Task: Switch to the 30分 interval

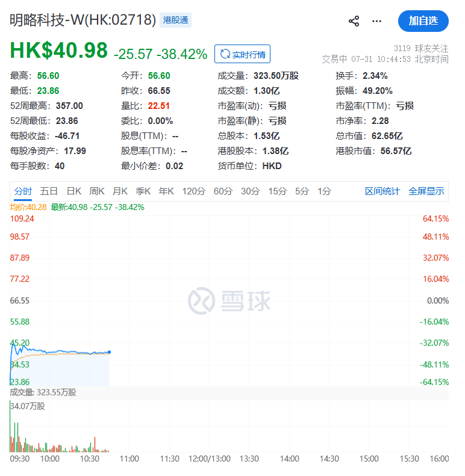Action: 251,191
